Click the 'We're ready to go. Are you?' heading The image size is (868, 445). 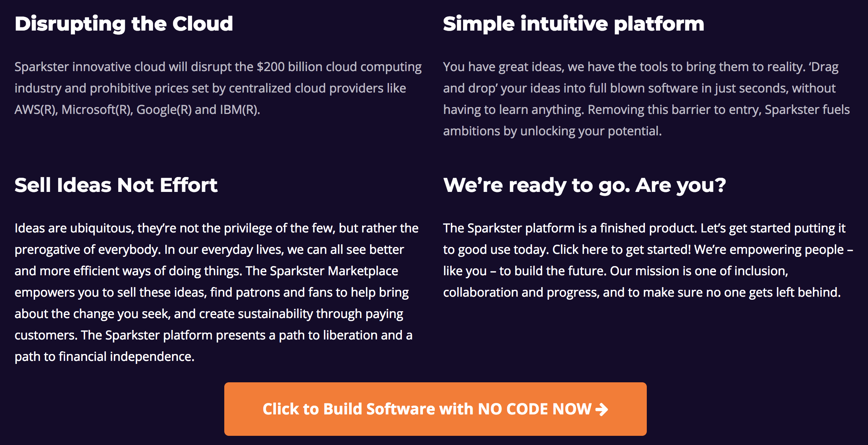[x=584, y=185]
